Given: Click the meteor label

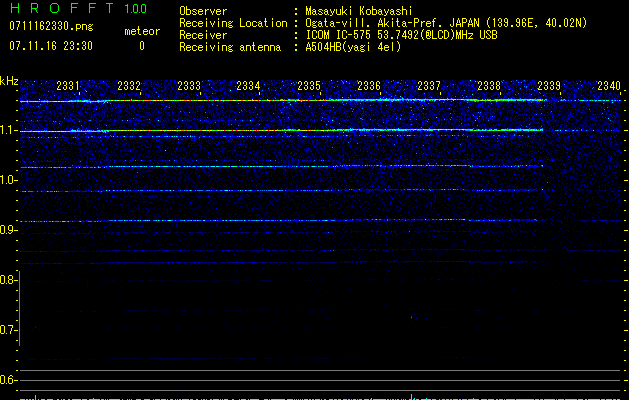Looking at the screenshot, I should 141,31.
